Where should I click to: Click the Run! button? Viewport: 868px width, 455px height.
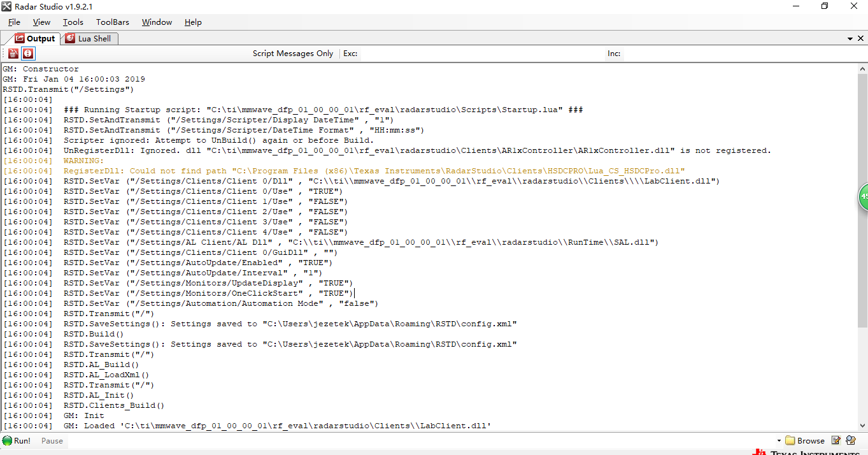click(17, 440)
